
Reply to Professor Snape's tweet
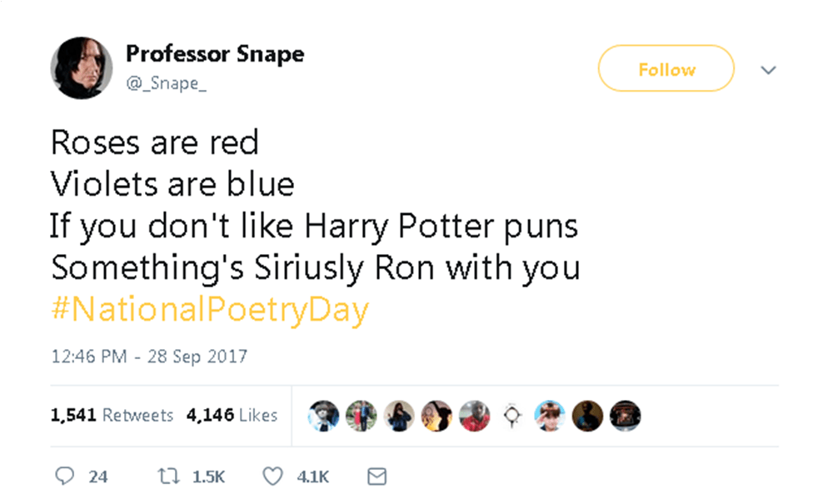click(66, 477)
